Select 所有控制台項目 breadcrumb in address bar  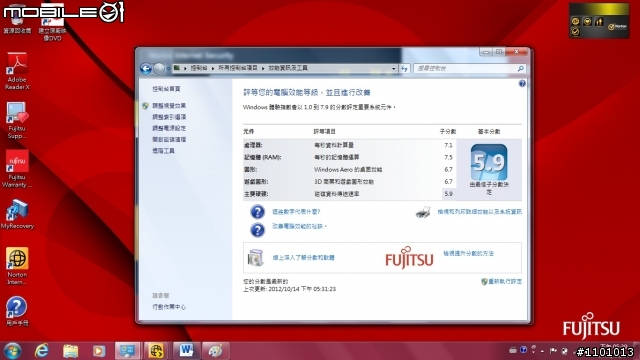[238, 68]
